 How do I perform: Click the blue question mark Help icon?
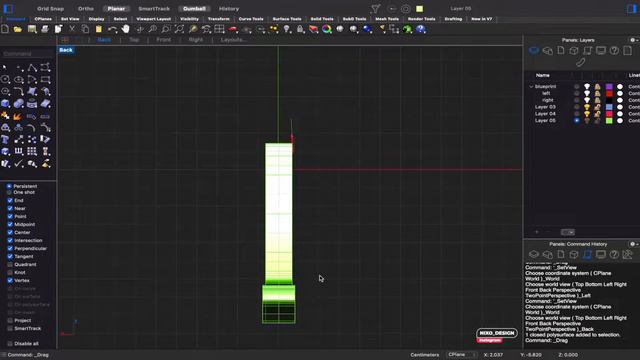point(421,29)
